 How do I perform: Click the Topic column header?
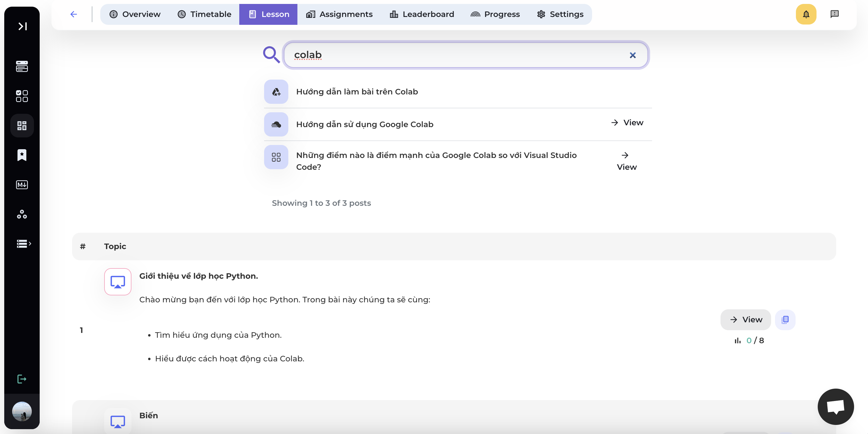115,246
